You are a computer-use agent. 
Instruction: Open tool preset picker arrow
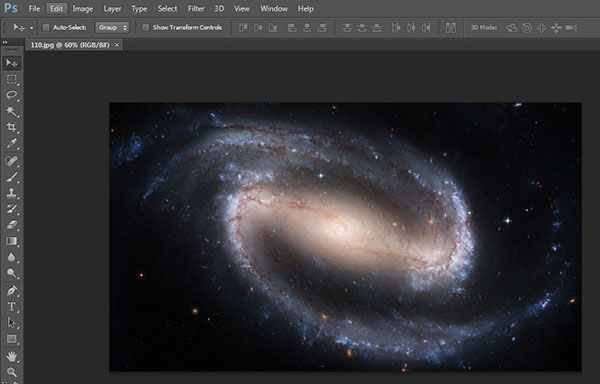coord(31,28)
